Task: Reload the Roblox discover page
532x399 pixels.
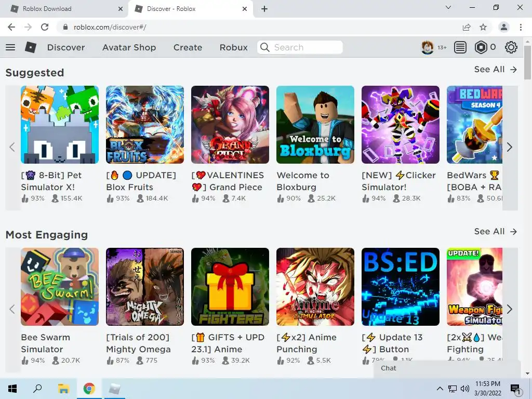Action: tap(45, 27)
